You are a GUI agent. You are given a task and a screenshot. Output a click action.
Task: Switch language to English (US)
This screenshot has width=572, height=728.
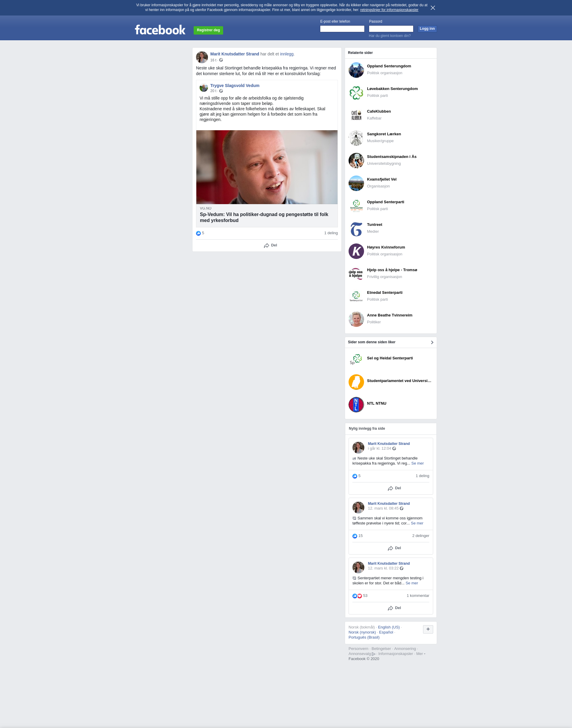point(388,627)
